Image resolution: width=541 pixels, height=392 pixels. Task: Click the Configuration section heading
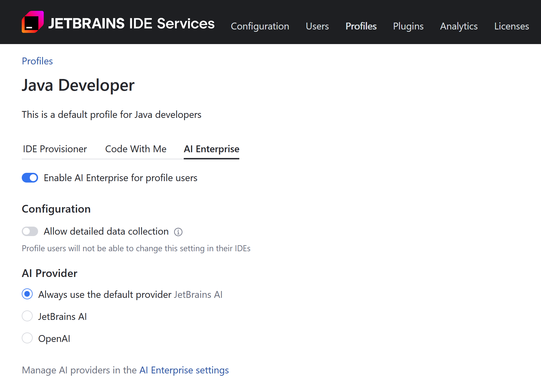click(x=56, y=209)
